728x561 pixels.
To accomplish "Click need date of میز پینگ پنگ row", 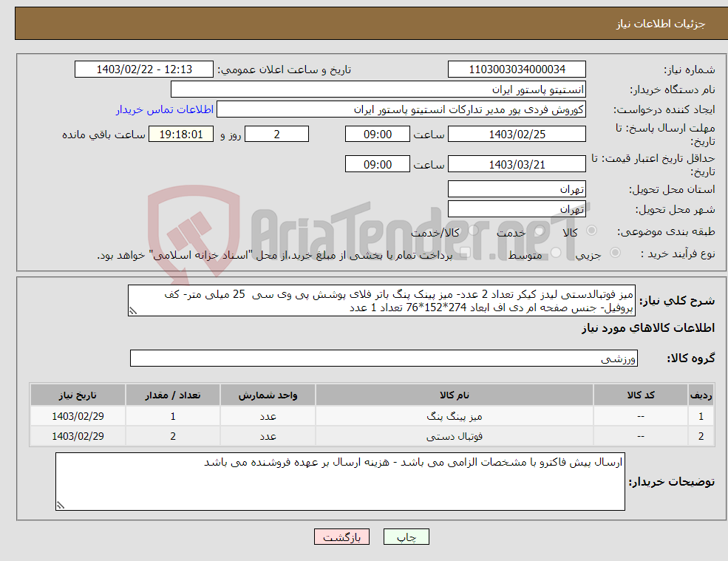I will click(78, 416).
